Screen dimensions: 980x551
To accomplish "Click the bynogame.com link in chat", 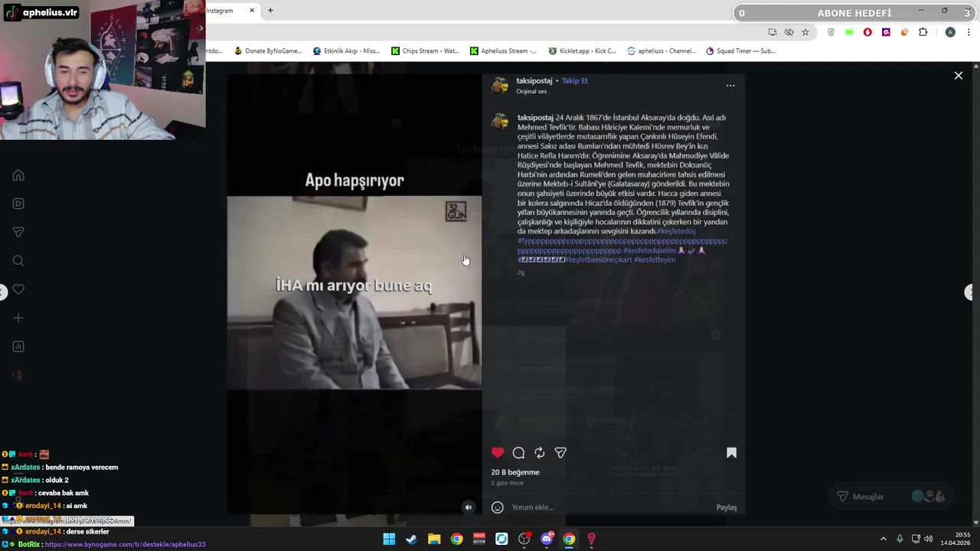I will click(125, 544).
